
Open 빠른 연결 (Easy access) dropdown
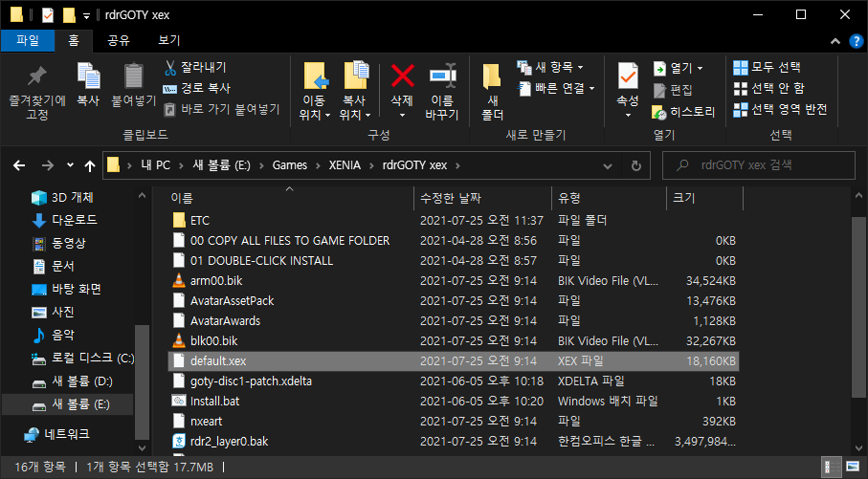(556, 89)
